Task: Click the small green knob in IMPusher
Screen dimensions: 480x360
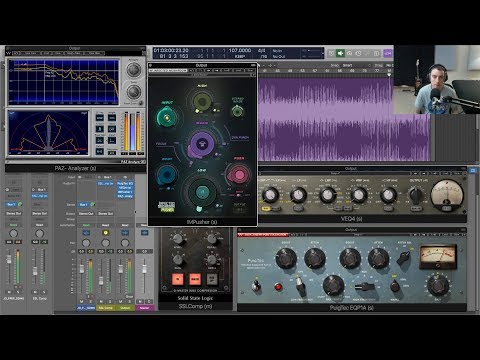Action: 237,111
